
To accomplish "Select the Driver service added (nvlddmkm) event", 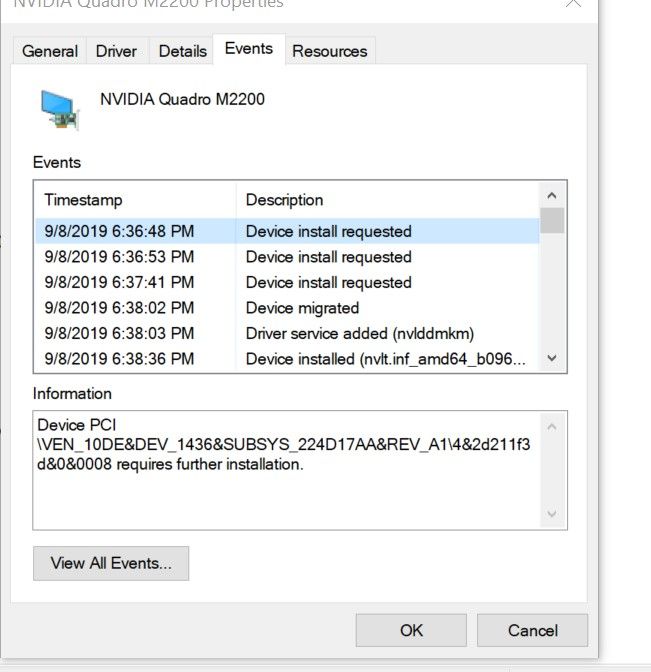I will 287,333.
